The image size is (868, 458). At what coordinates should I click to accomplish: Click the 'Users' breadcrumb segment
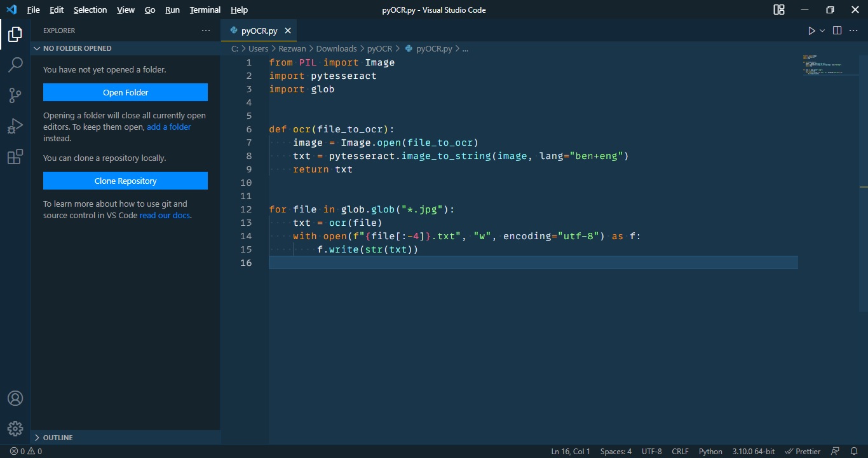[258, 48]
